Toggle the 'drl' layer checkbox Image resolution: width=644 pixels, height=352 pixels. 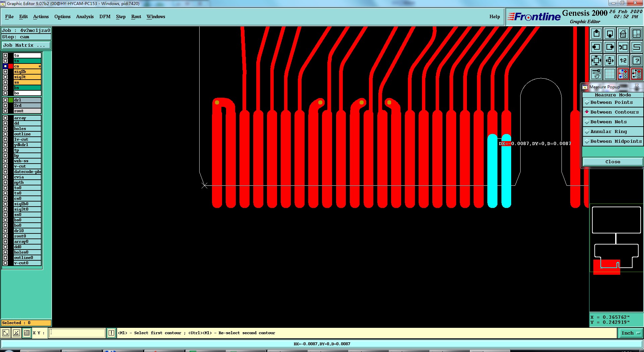pyautogui.click(x=5, y=100)
